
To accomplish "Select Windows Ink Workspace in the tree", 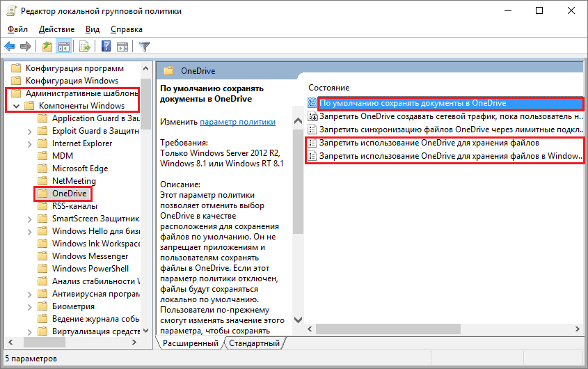I will point(96,244).
